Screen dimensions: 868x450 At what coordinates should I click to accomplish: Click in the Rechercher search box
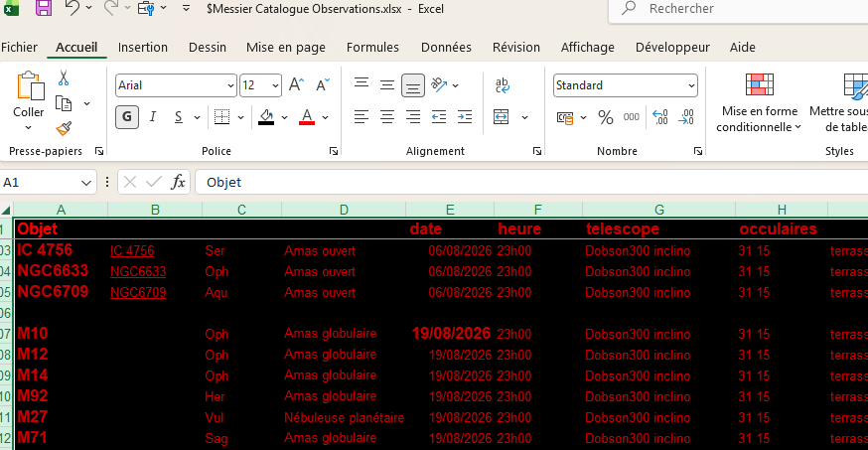coord(739,9)
